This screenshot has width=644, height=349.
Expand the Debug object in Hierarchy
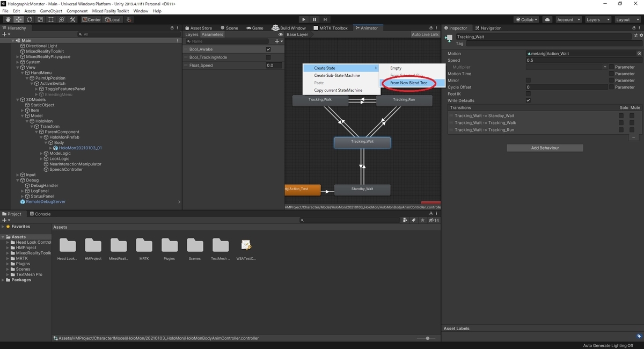18,180
